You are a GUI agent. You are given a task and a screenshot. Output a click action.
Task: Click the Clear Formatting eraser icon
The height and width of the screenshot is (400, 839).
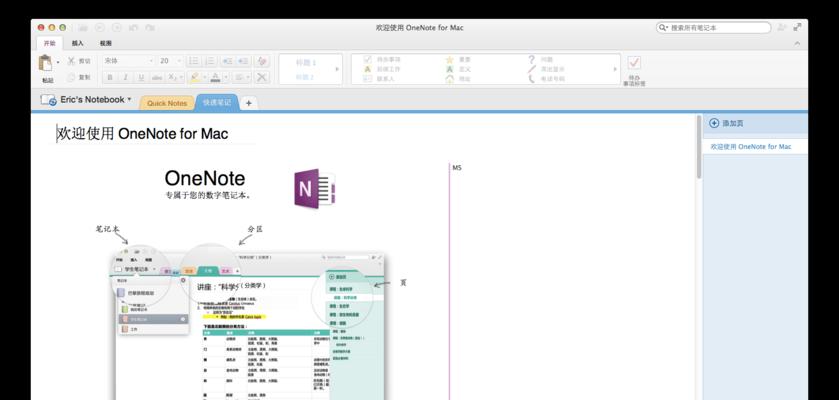(261, 61)
